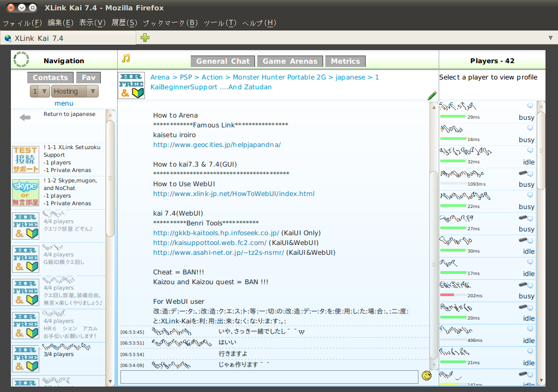The image size is (558, 392).
Task: Click Monster Hunter Portable 2G breadcrumb
Action: click(x=280, y=77)
